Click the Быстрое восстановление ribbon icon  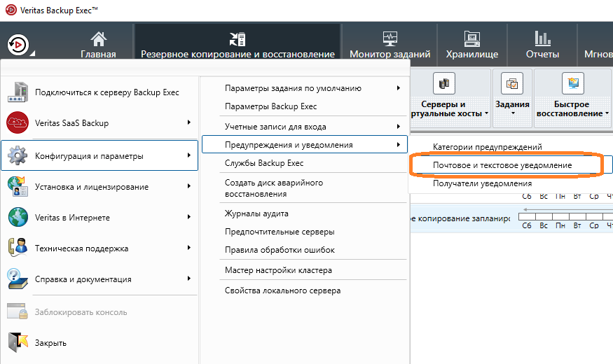(x=573, y=83)
